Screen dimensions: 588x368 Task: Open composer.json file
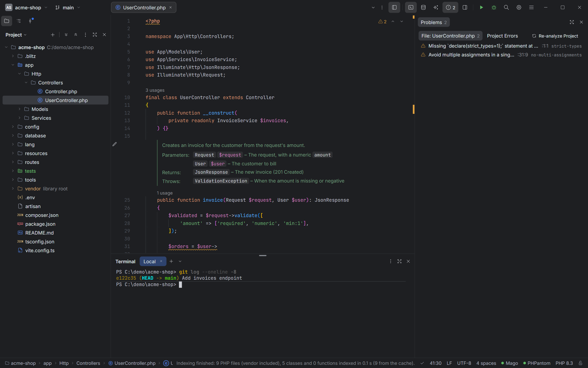[55, 215]
